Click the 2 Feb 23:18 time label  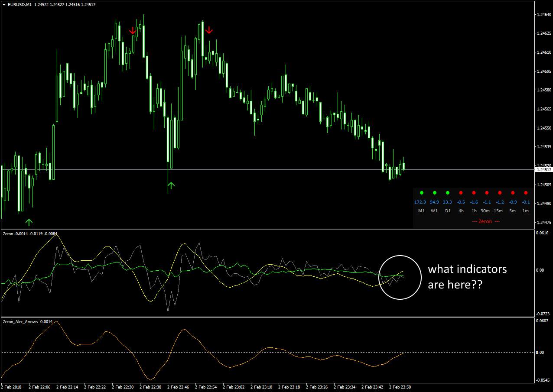[x=289, y=387]
